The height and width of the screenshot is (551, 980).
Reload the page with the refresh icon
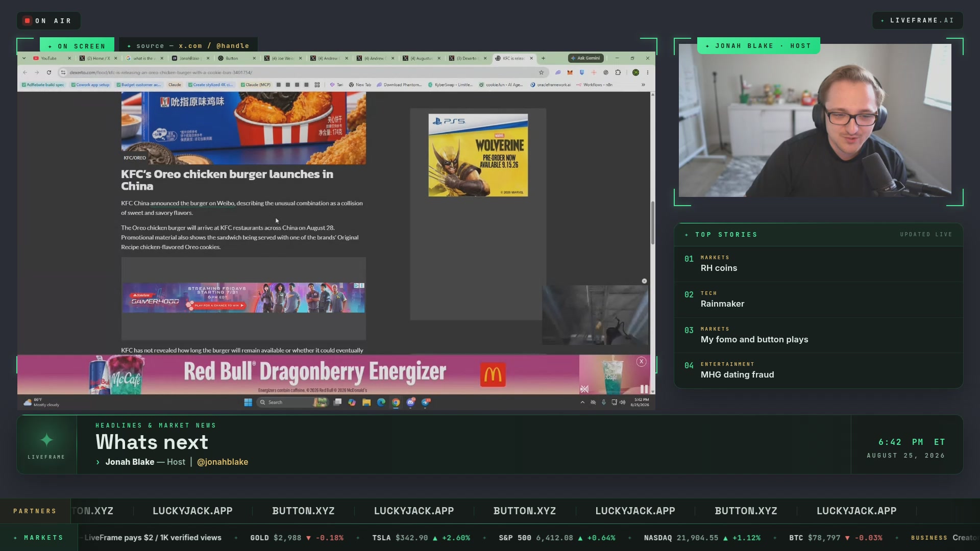(x=49, y=72)
